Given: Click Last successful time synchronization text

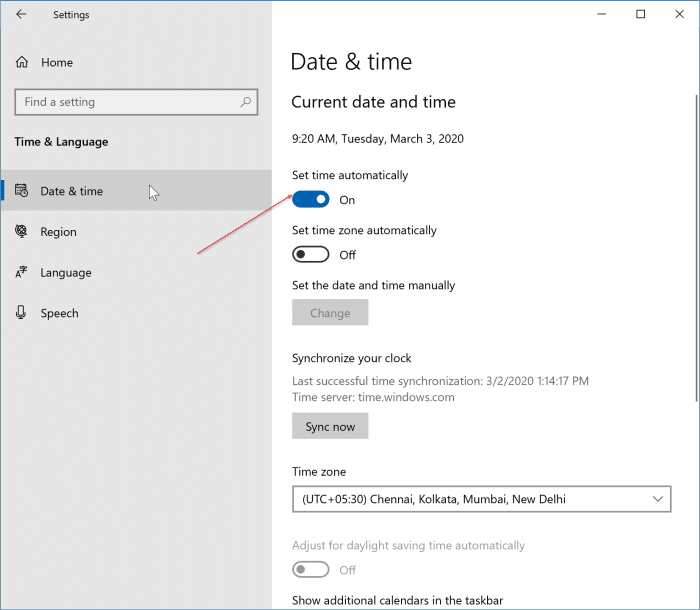Looking at the screenshot, I should [x=440, y=381].
